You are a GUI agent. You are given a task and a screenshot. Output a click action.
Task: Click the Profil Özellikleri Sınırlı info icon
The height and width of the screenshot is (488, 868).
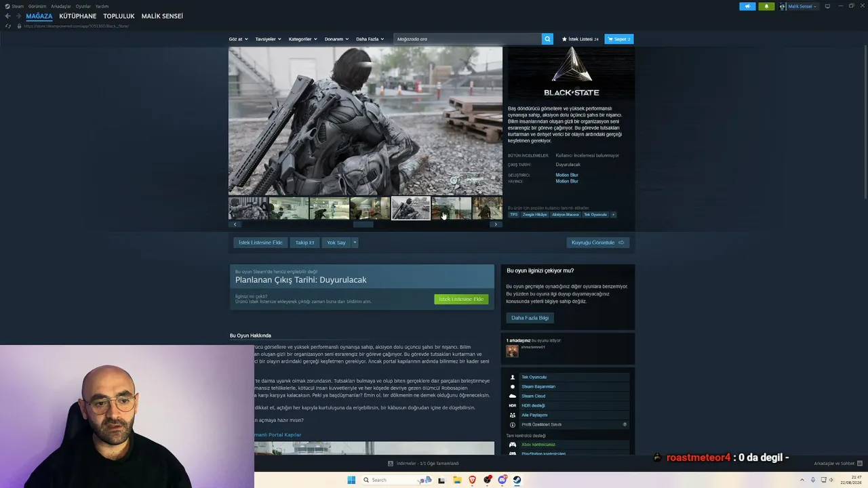pyautogui.click(x=513, y=424)
